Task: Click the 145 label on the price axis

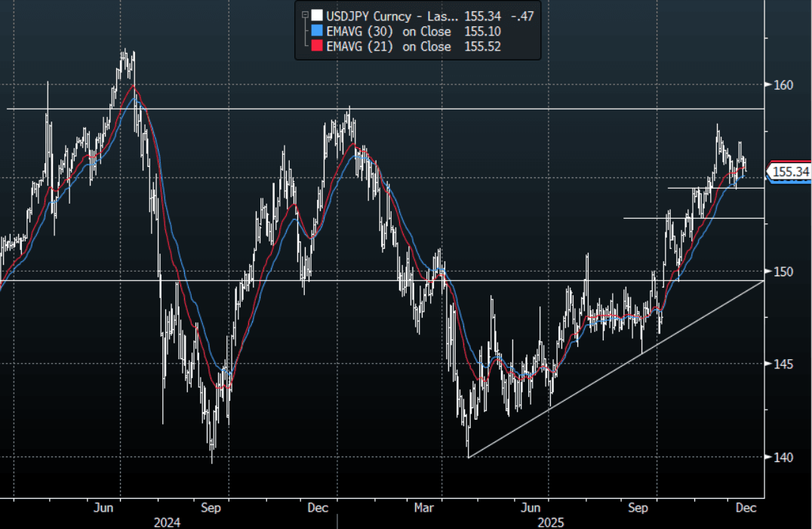Action: [x=783, y=364]
